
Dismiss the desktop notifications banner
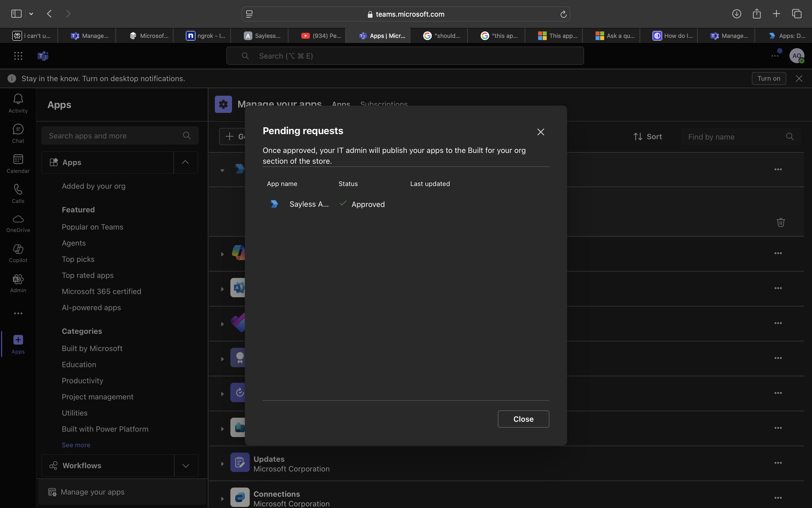[x=799, y=78]
